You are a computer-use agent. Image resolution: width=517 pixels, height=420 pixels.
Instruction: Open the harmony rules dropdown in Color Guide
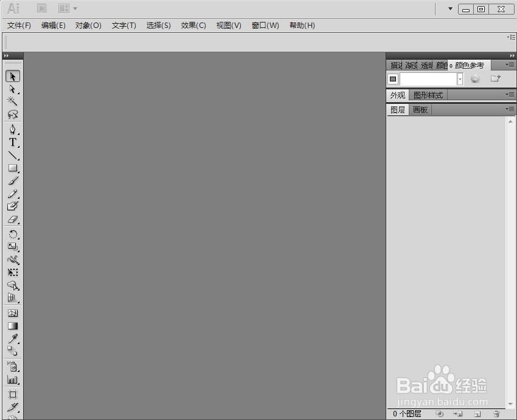point(460,79)
